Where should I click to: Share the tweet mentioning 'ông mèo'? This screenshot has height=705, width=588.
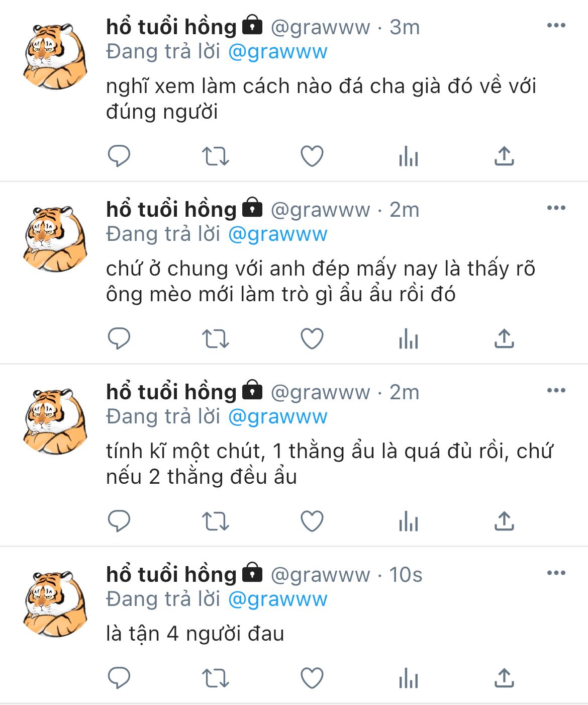[504, 338]
